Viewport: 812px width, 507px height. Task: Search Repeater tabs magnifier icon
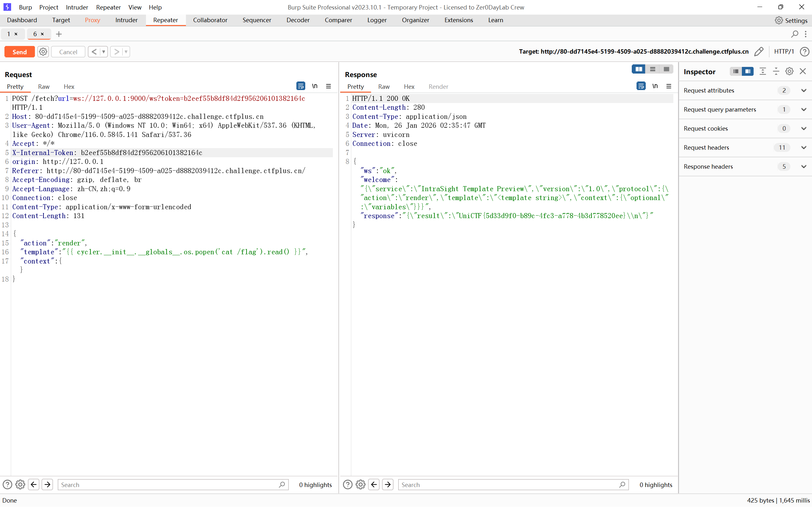point(795,34)
